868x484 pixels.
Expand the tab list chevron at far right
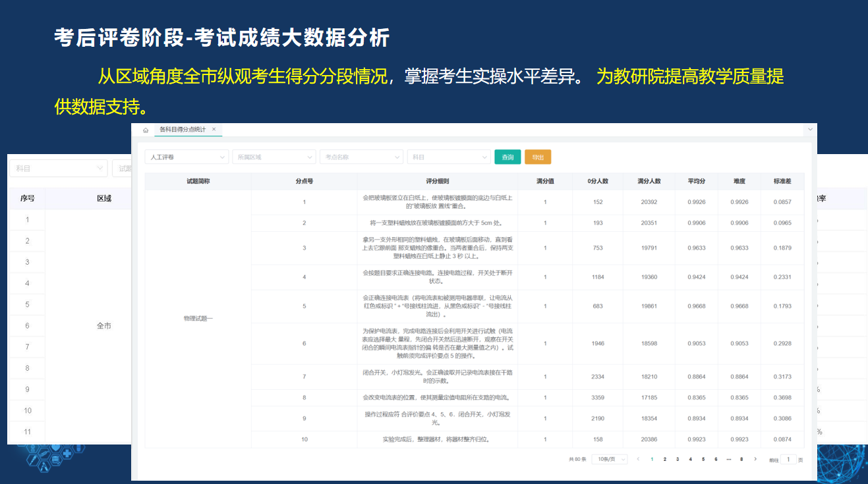tap(810, 130)
